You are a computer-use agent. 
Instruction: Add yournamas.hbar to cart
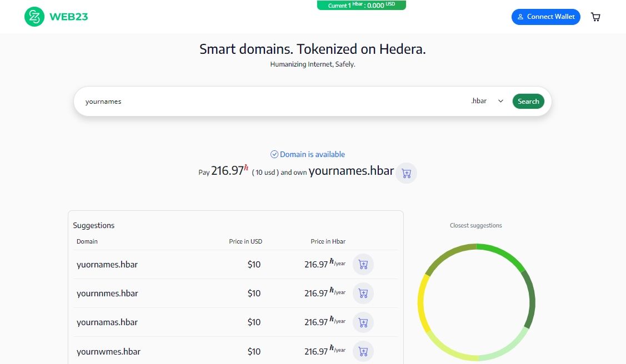[363, 322]
